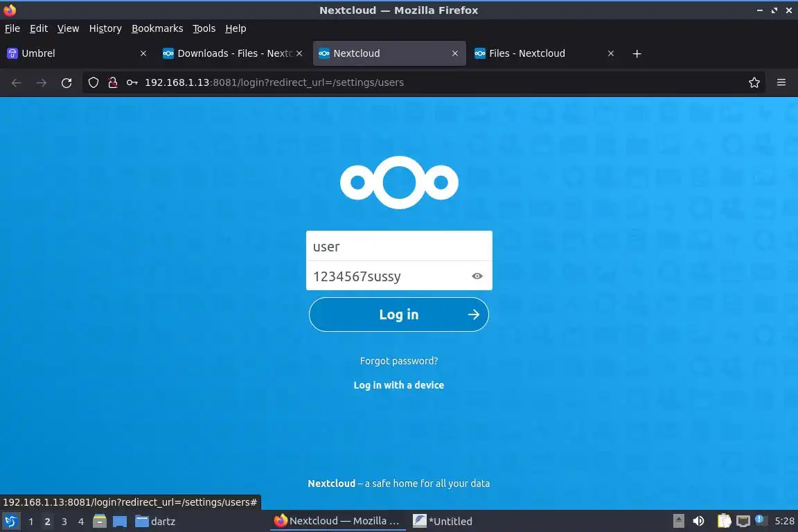Screen dimensions: 798x532
Task: Switch to workspace 2
Action: (x=47, y=522)
